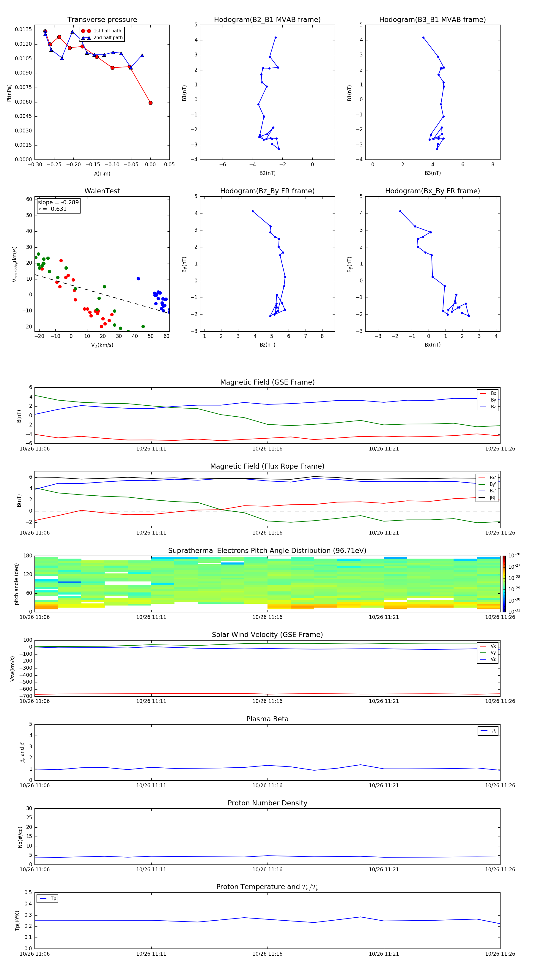Click the 'Bx' legend entry in GSE plot
535x980 pixels.
488,393
